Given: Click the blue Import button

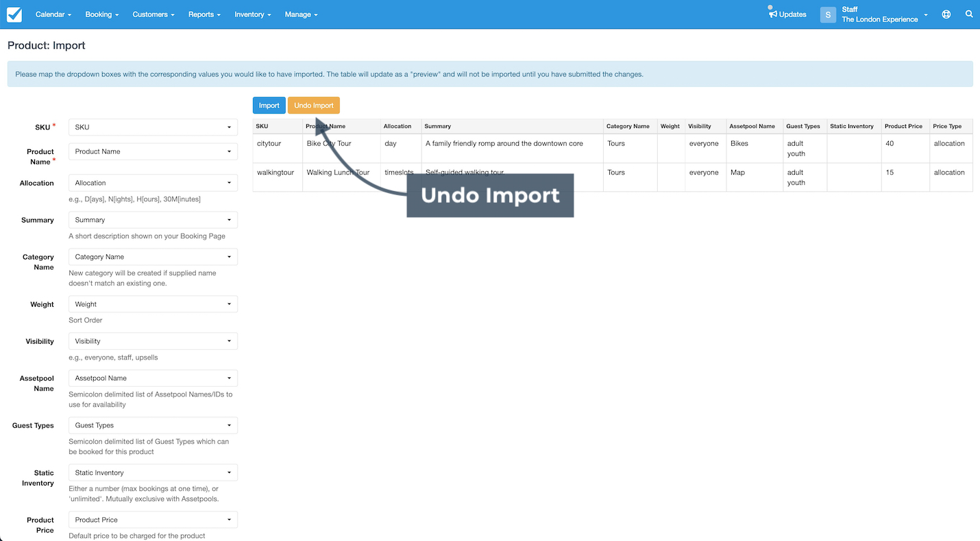Looking at the screenshot, I should (x=269, y=105).
